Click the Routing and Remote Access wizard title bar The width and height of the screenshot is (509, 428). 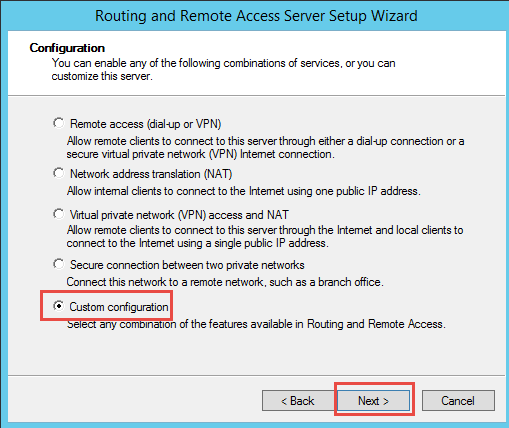click(256, 16)
